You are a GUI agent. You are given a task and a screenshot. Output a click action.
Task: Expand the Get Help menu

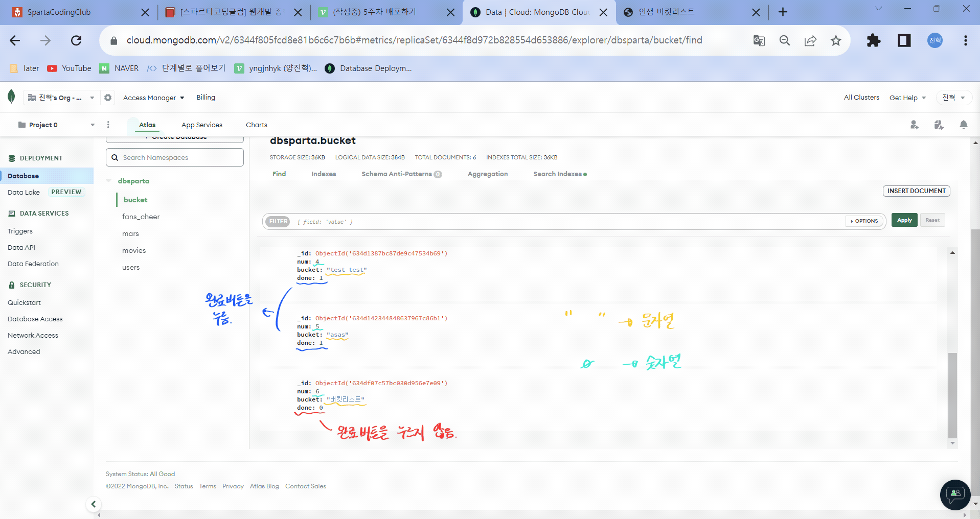[x=907, y=98]
